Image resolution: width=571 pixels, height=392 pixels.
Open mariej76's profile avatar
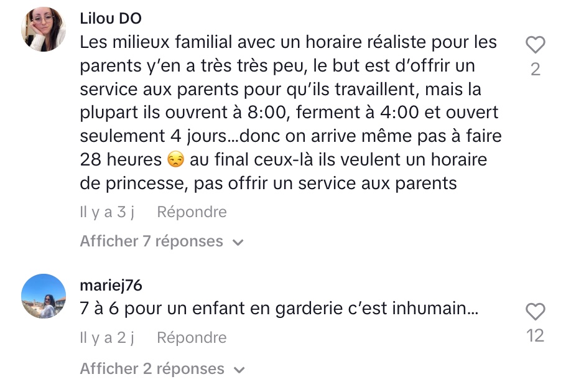44,296
